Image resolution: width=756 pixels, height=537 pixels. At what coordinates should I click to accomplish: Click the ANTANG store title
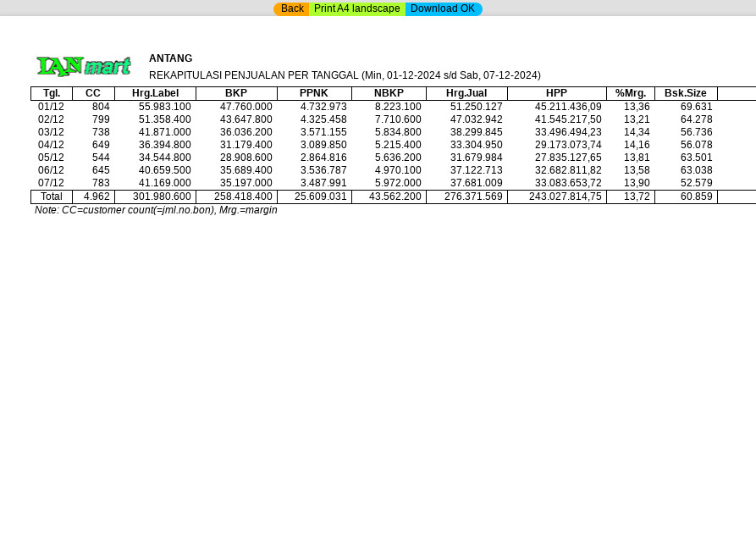(171, 58)
